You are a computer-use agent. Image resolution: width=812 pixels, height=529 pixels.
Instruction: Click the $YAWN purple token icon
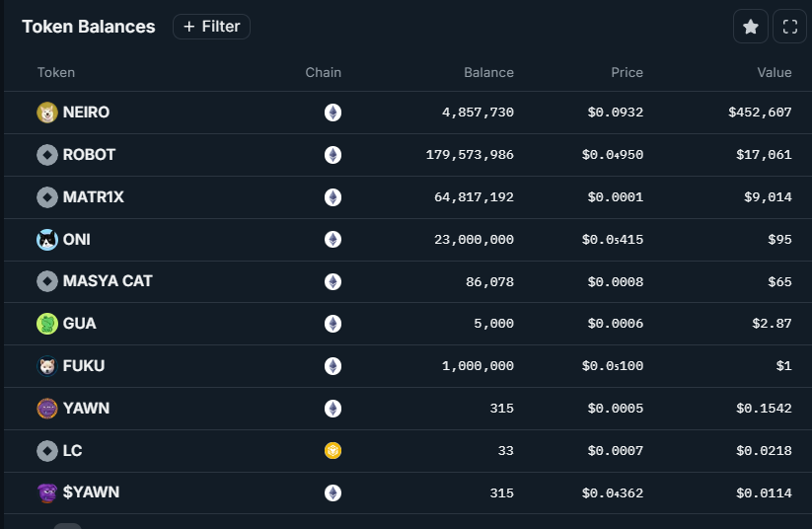click(x=47, y=492)
